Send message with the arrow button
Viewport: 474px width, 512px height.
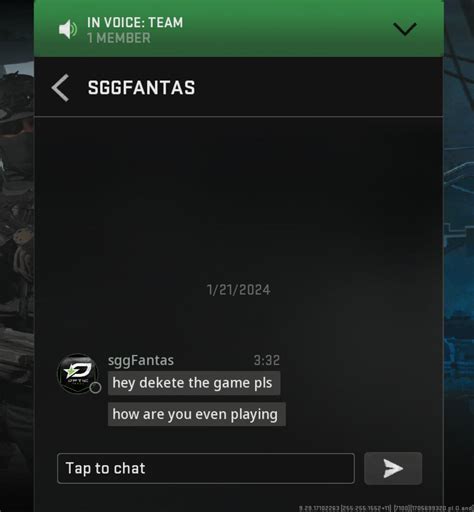(x=393, y=468)
